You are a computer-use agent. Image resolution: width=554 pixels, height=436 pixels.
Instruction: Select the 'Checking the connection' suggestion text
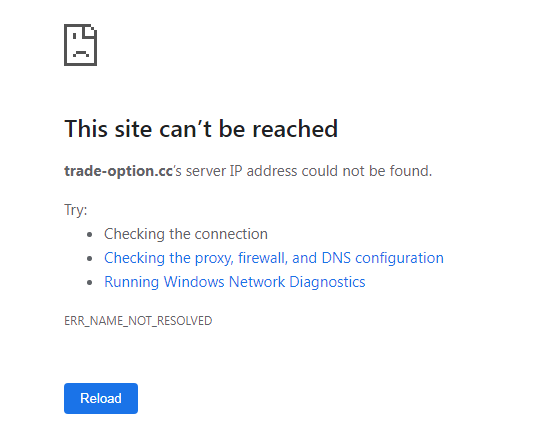pyautogui.click(x=186, y=234)
